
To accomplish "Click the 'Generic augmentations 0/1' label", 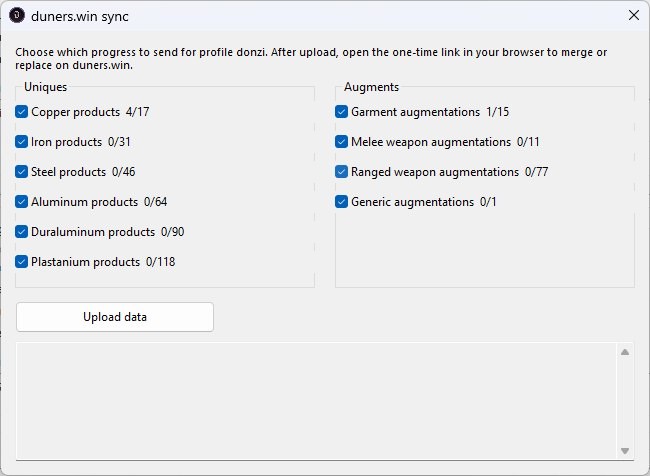I will 424,202.
